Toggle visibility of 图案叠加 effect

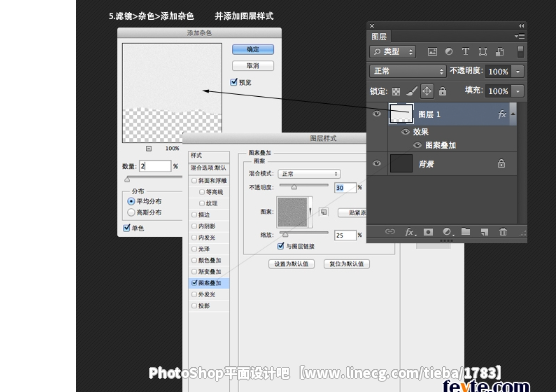click(x=417, y=145)
